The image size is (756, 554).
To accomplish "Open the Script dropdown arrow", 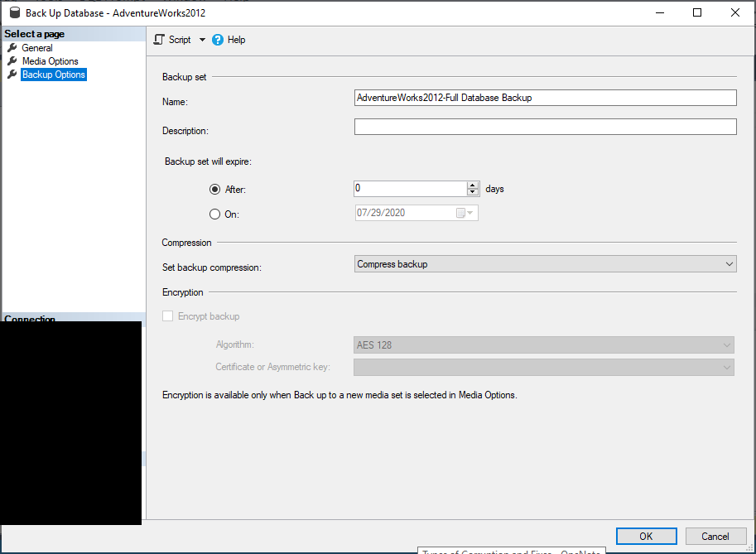I will click(203, 40).
